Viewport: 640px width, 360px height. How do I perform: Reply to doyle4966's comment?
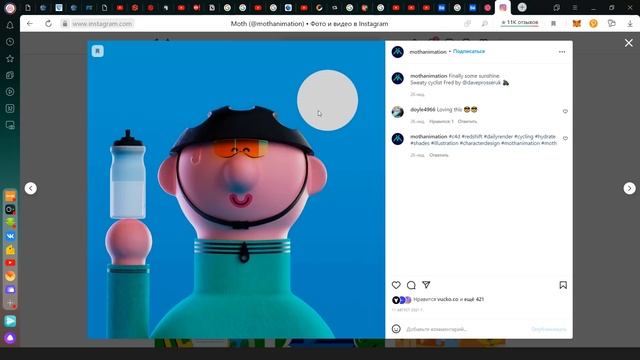(467, 121)
